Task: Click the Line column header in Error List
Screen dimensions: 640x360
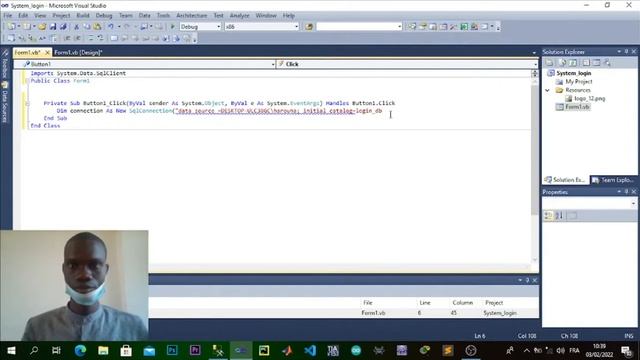Action: [x=425, y=302]
